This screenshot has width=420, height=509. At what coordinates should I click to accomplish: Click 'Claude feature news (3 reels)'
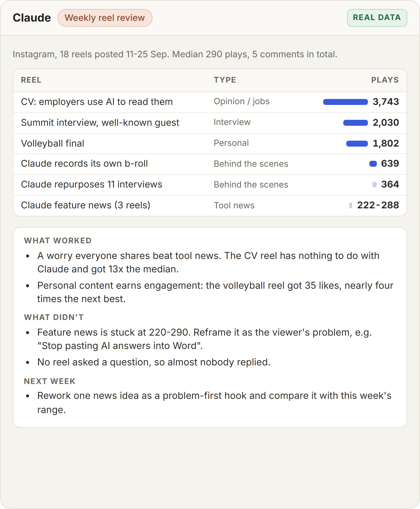point(86,205)
